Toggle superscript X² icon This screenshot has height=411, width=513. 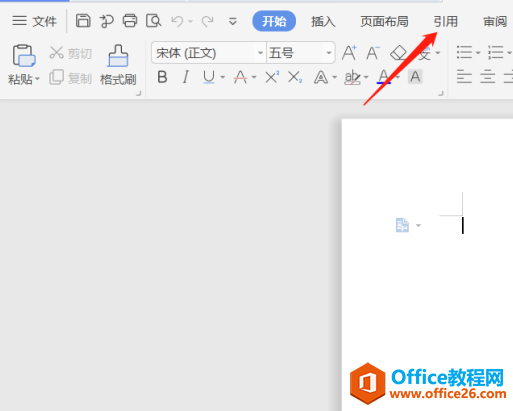(x=272, y=77)
